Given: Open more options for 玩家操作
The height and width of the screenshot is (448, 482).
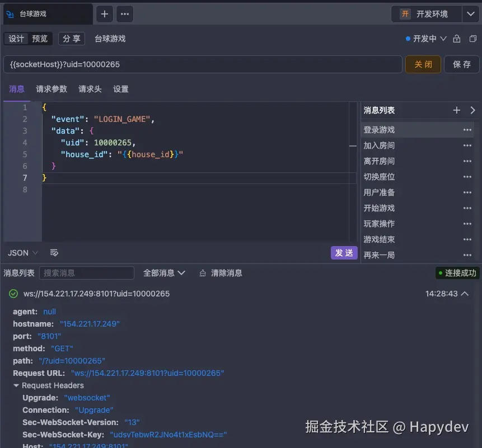Looking at the screenshot, I should pos(467,224).
